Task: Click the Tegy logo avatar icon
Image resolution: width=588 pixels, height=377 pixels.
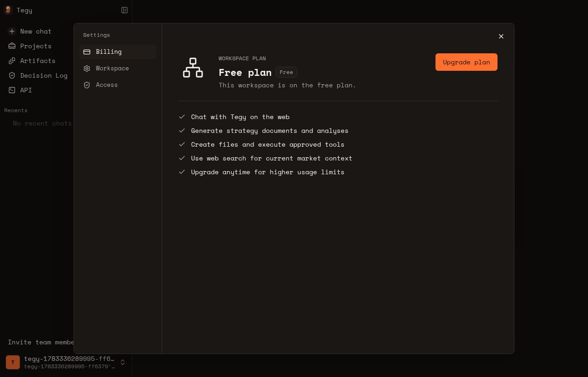Action: tap(8, 10)
